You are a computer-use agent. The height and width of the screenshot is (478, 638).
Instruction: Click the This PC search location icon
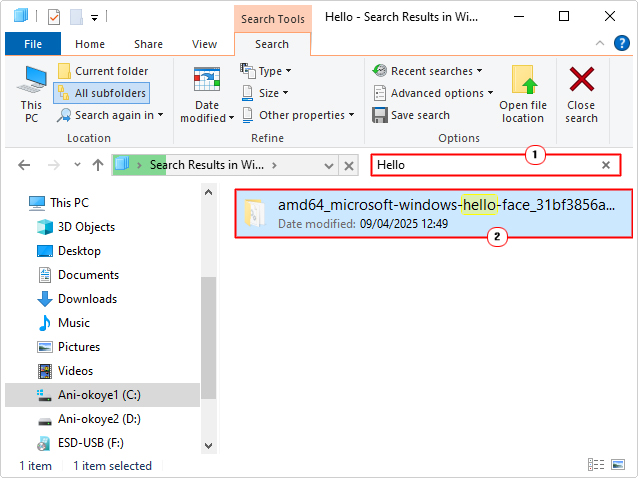(x=31, y=94)
